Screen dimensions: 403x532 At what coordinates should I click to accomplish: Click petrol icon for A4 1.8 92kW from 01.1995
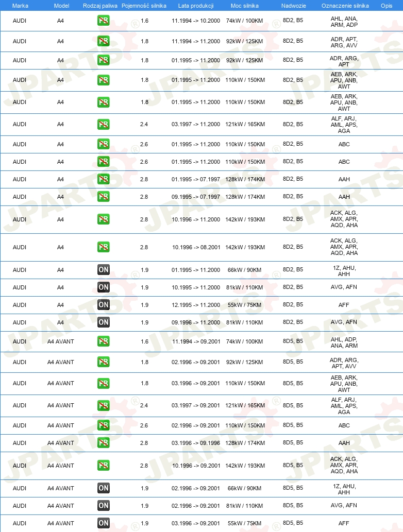(103, 60)
